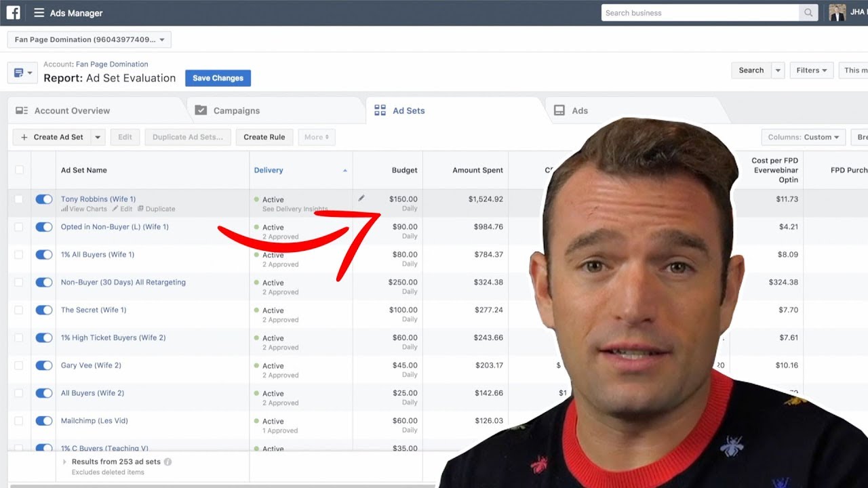Toggle off Mailchimp (Les Vid) ad set
868x488 pixels.
[43, 421]
